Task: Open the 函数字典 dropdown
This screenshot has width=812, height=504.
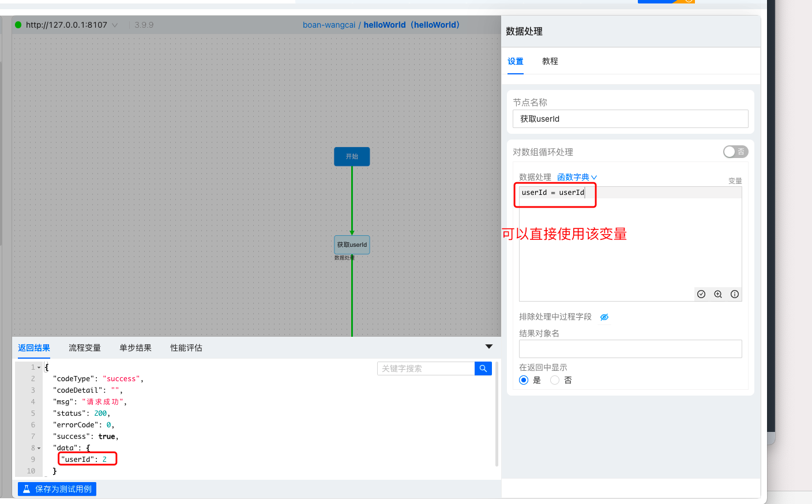Action: click(577, 177)
